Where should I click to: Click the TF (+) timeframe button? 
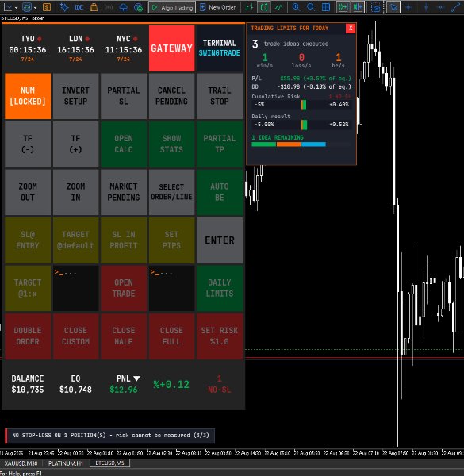click(x=75, y=144)
